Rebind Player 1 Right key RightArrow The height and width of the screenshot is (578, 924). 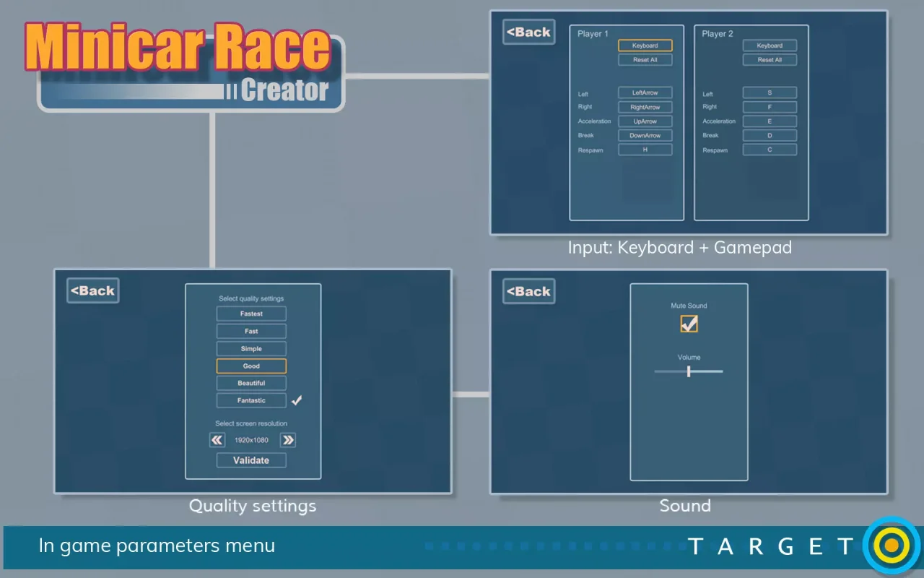coord(645,107)
